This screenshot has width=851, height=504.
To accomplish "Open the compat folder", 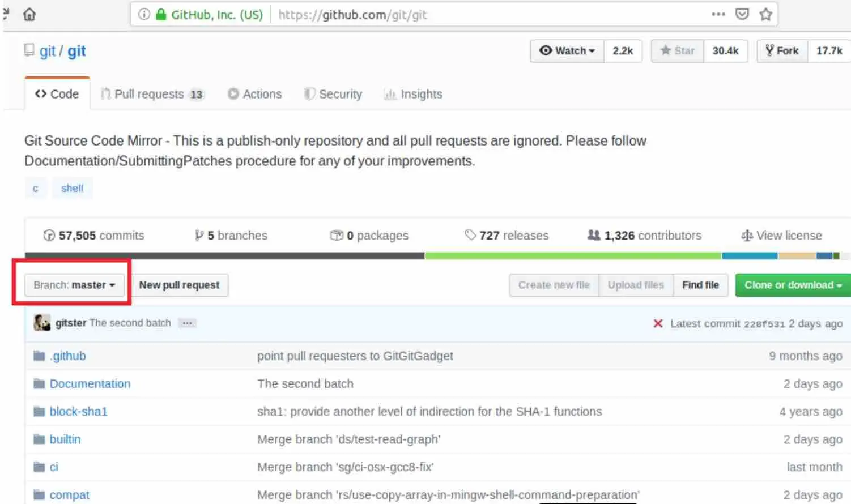I will [69, 494].
